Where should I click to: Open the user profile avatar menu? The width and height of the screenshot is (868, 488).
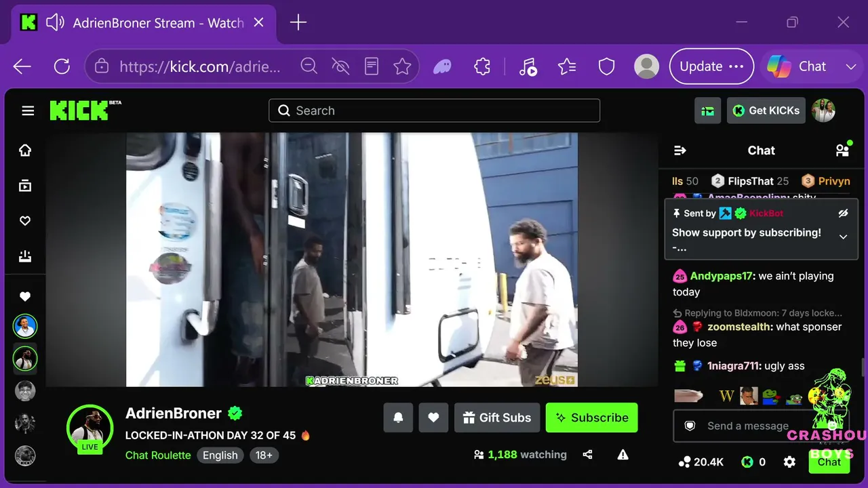tap(823, 110)
